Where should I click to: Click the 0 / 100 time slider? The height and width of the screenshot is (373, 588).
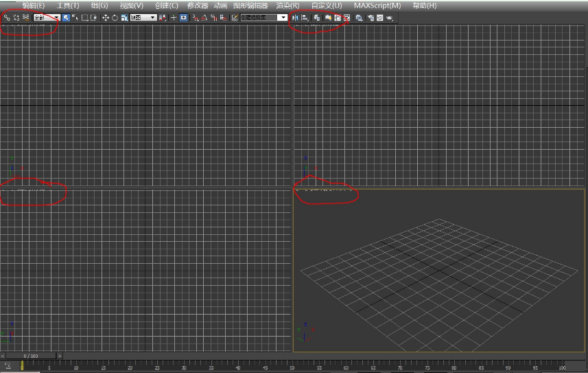tap(31, 356)
